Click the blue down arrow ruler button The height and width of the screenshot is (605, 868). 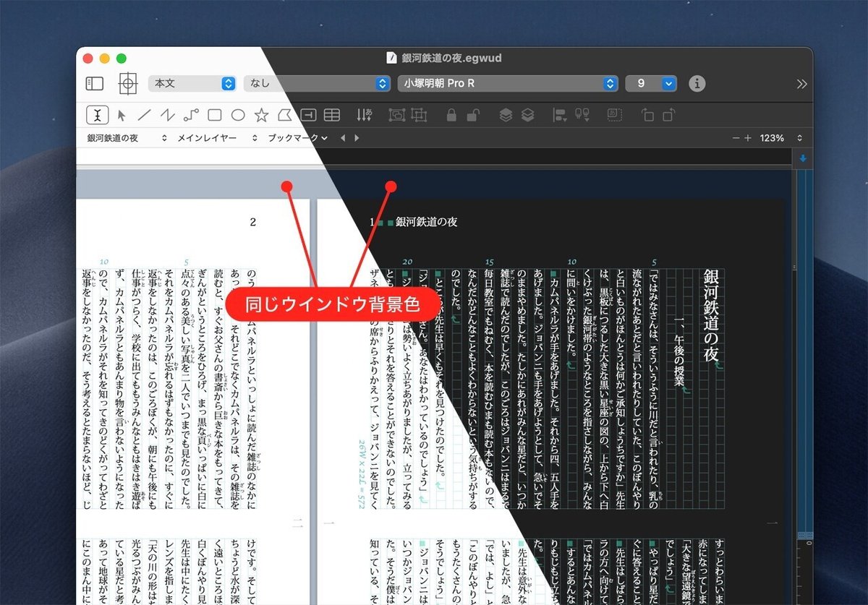(x=803, y=158)
